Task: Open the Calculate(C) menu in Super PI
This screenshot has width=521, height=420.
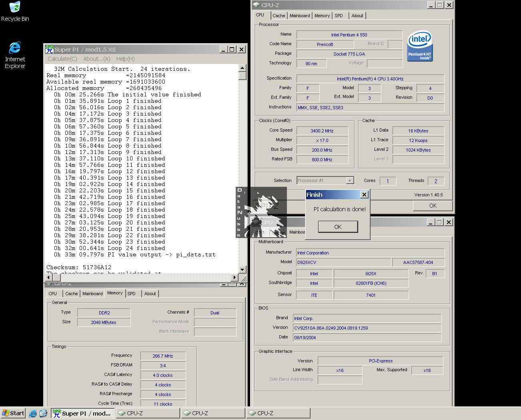Action: coord(62,59)
